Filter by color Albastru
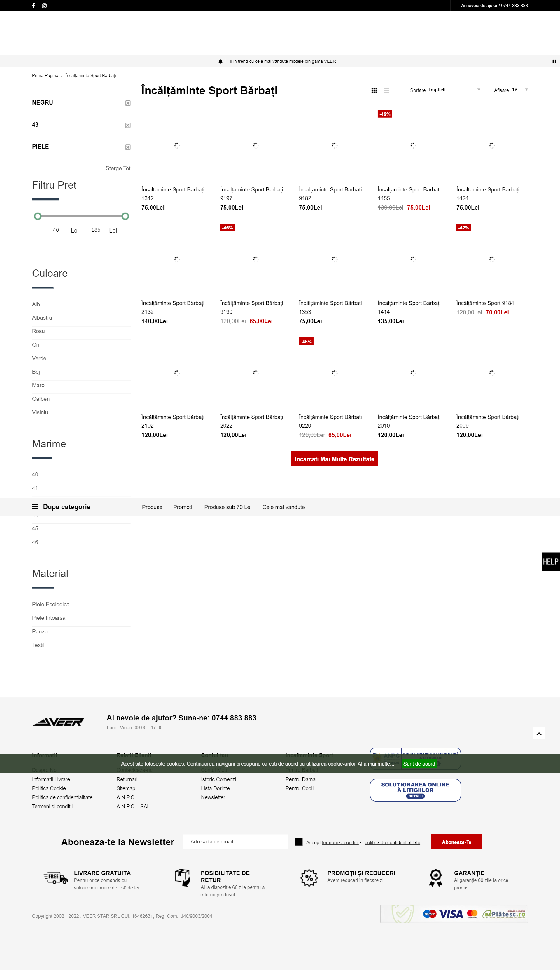This screenshot has width=560, height=970. tap(42, 318)
